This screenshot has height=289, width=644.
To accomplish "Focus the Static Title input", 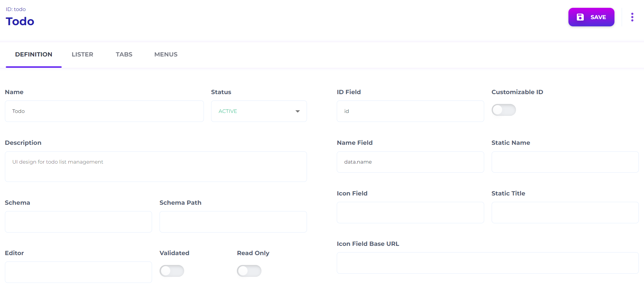I will [565, 213].
